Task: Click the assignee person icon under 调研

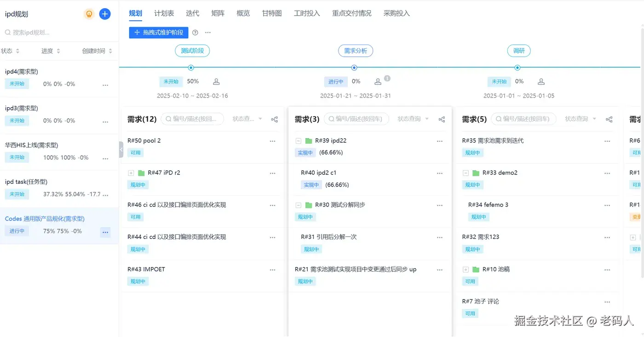Action: [x=541, y=81]
